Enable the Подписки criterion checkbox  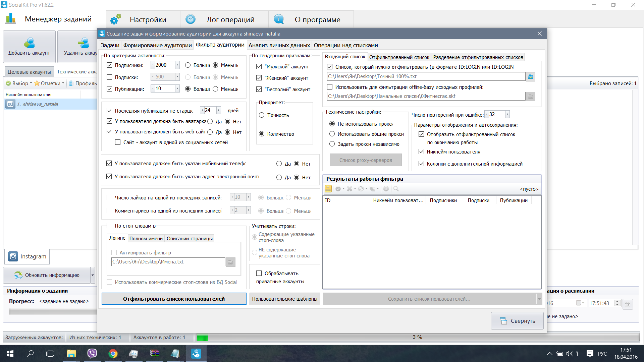click(109, 77)
